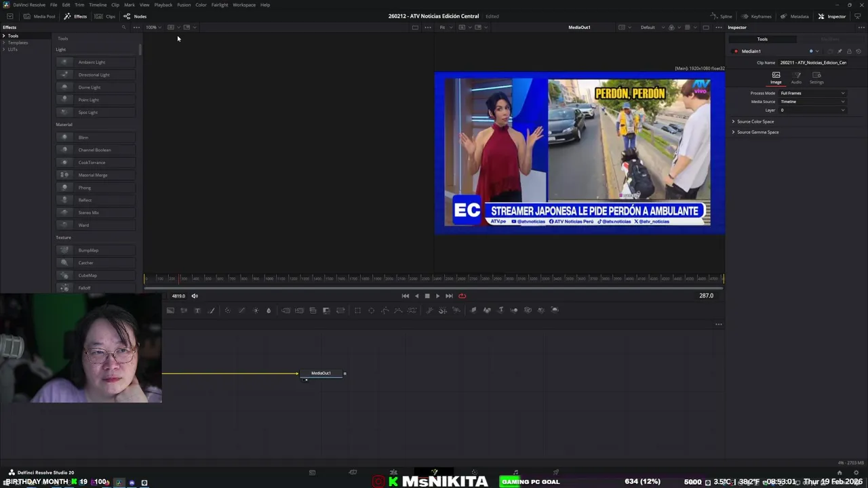The width and height of the screenshot is (868, 488).
Task: Select the Polygon mask tool icon
Action: pos(384,310)
